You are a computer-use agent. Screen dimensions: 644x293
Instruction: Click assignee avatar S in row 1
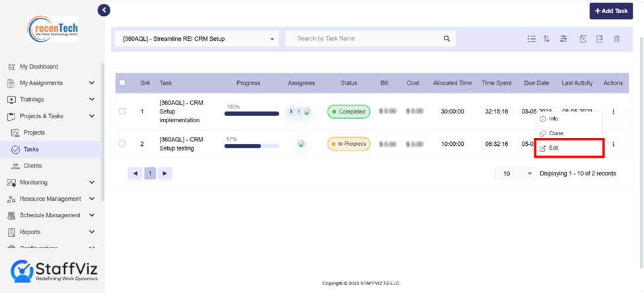click(291, 112)
